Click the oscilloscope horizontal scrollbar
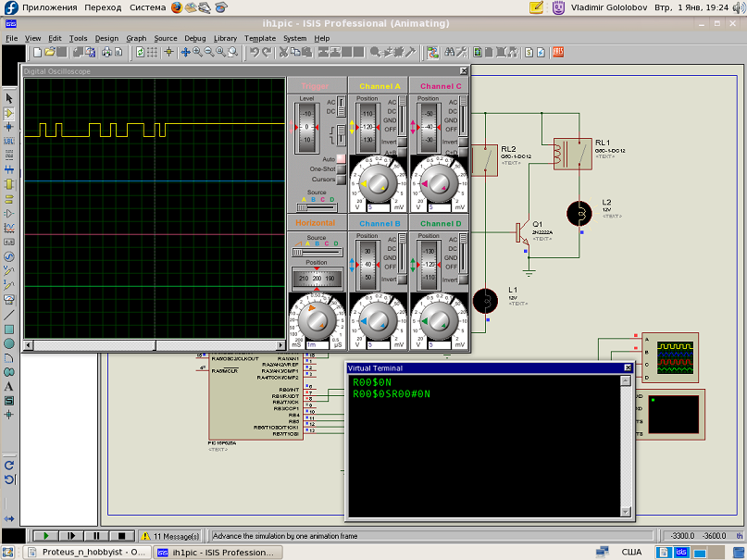The image size is (747, 560). [x=155, y=344]
